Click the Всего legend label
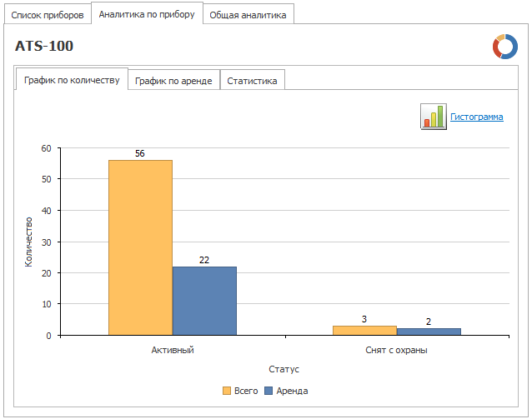Screen dimensions: 532x419 coord(246,391)
